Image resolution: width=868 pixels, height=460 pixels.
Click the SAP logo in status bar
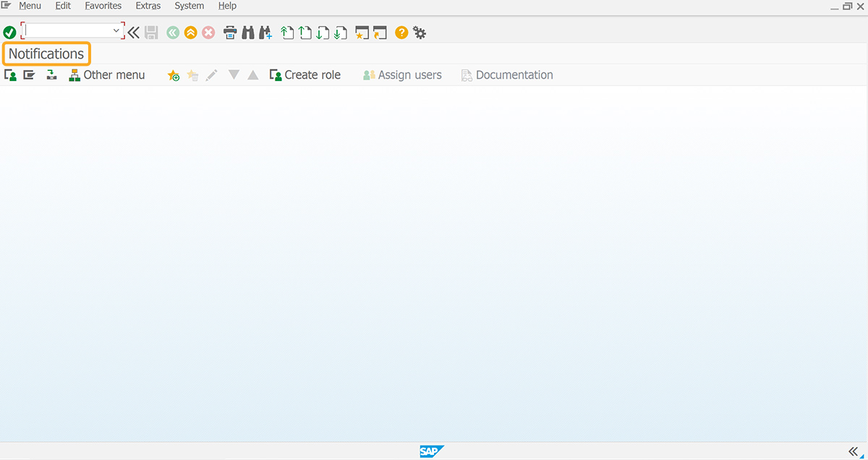[x=432, y=451]
